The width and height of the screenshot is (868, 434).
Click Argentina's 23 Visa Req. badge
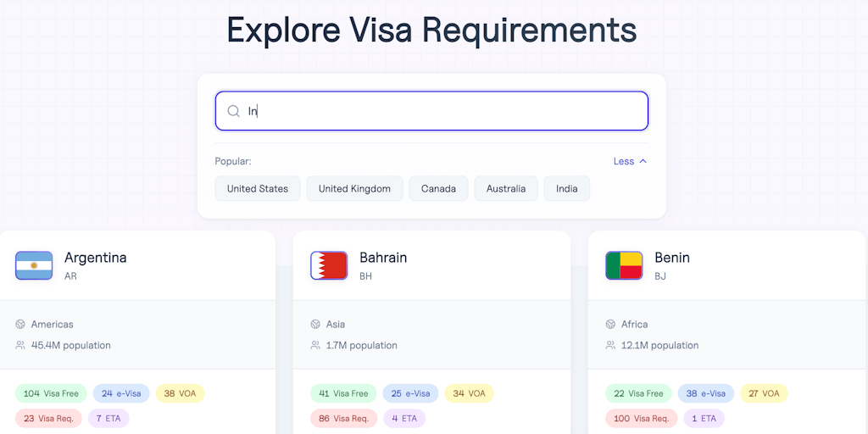coord(48,419)
